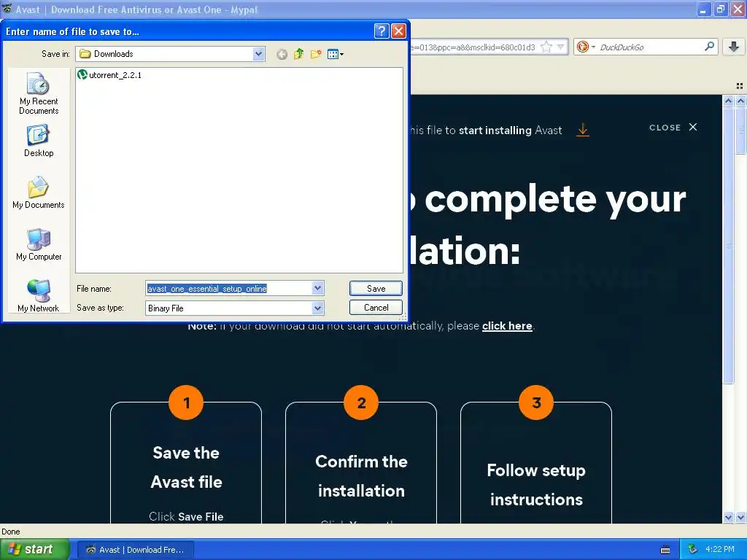
Task: Edit the File name text field
Action: coord(228,288)
